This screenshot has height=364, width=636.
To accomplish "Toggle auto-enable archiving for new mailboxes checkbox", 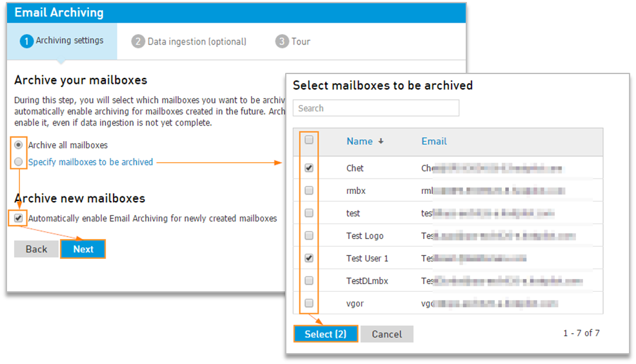I will coord(18,218).
